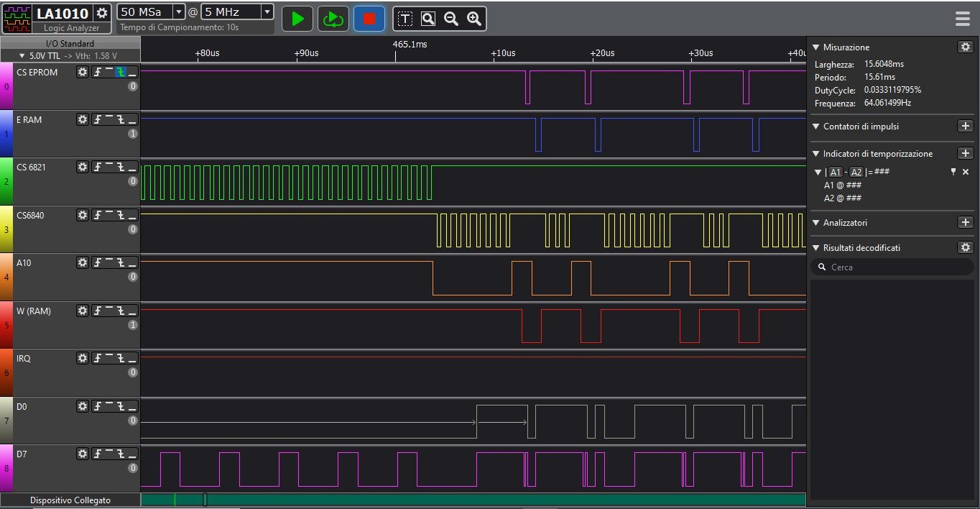Delete the A1-A2 timing marker
This screenshot has height=509, width=980.
tap(966, 172)
